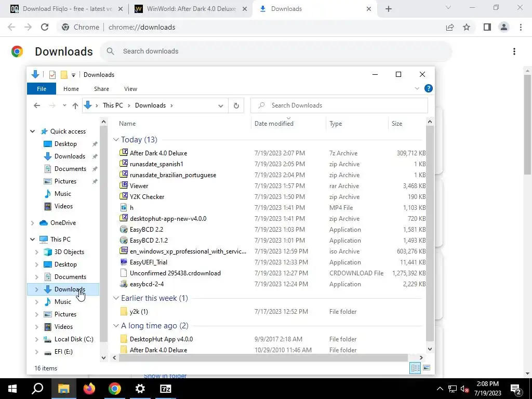Open Firefox from the taskbar
This screenshot has width=532, height=399.
(89, 389)
